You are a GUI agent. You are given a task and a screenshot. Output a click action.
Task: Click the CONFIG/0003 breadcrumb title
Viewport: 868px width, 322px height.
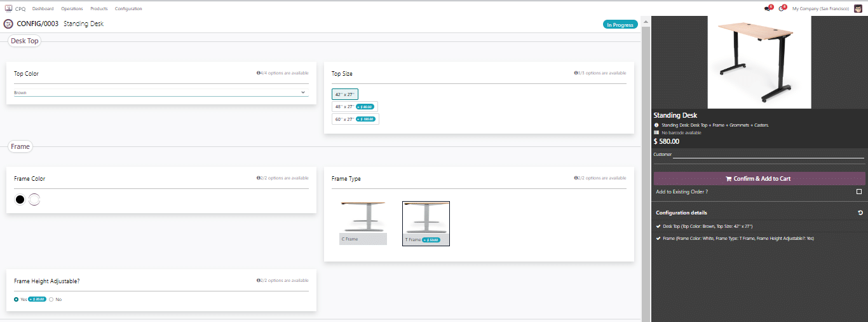tap(37, 24)
